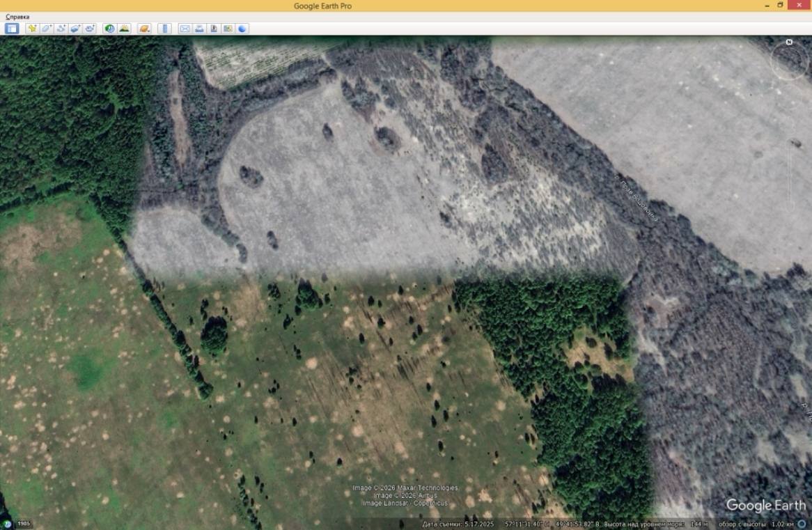Open the Ruler measurement tool

(x=164, y=29)
